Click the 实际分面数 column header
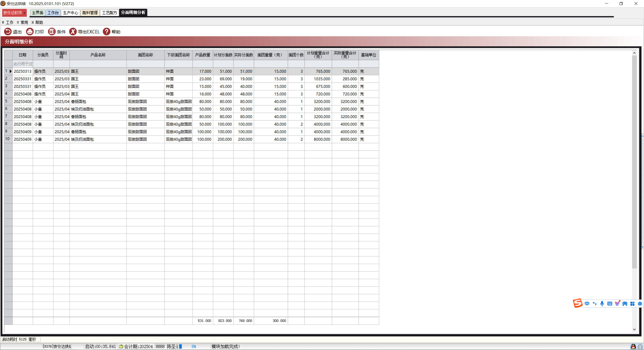The height and width of the screenshot is (350, 644). (x=243, y=55)
